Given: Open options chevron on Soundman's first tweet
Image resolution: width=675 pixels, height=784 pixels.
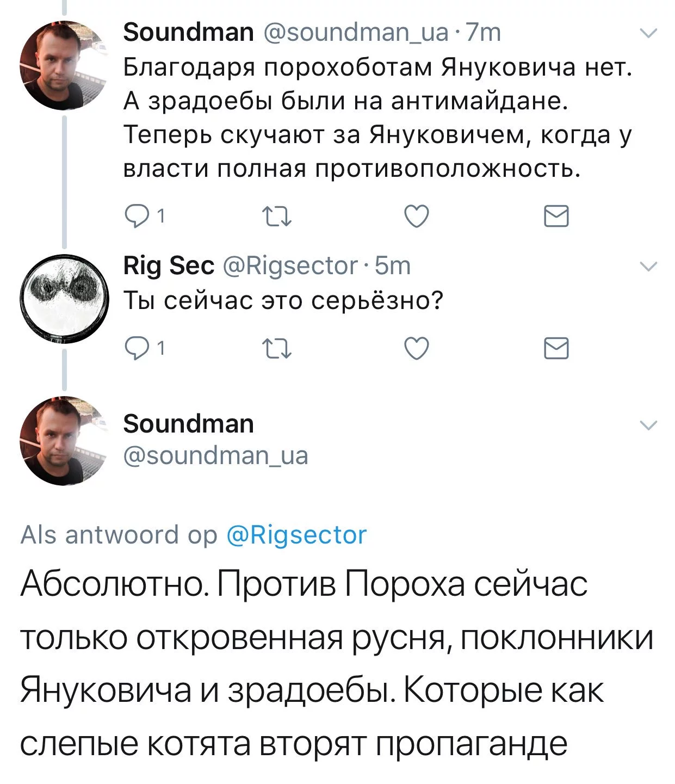Looking at the screenshot, I should [648, 34].
